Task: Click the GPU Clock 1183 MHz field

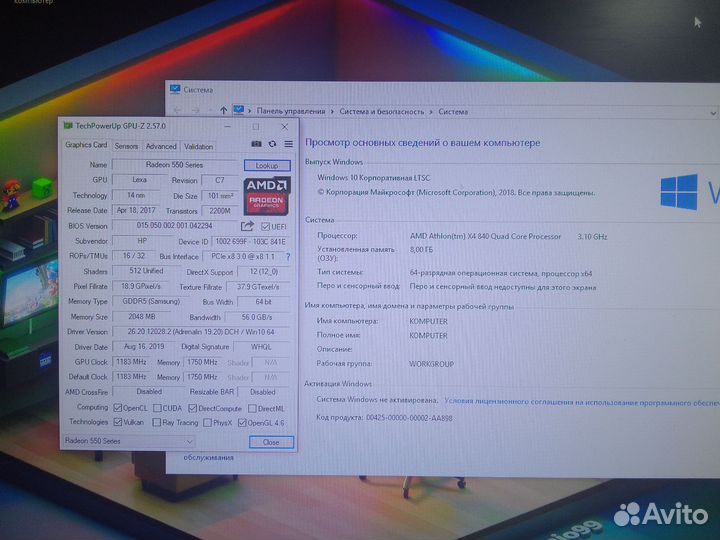Action: tap(131, 362)
